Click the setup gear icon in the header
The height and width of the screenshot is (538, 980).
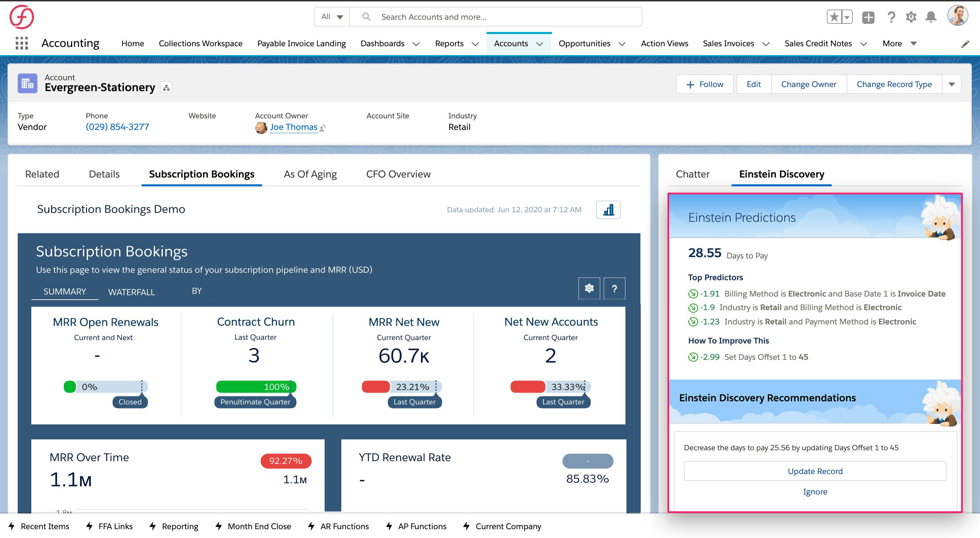(x=911, y=16)
